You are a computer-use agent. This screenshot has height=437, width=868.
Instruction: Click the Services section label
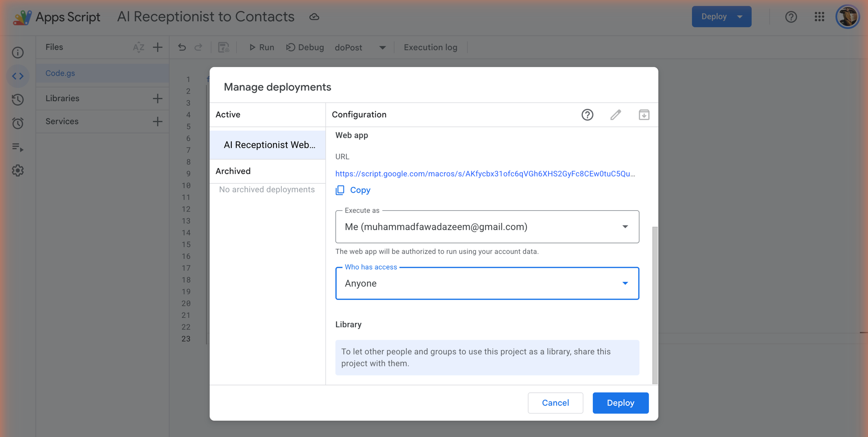[62, 121]
